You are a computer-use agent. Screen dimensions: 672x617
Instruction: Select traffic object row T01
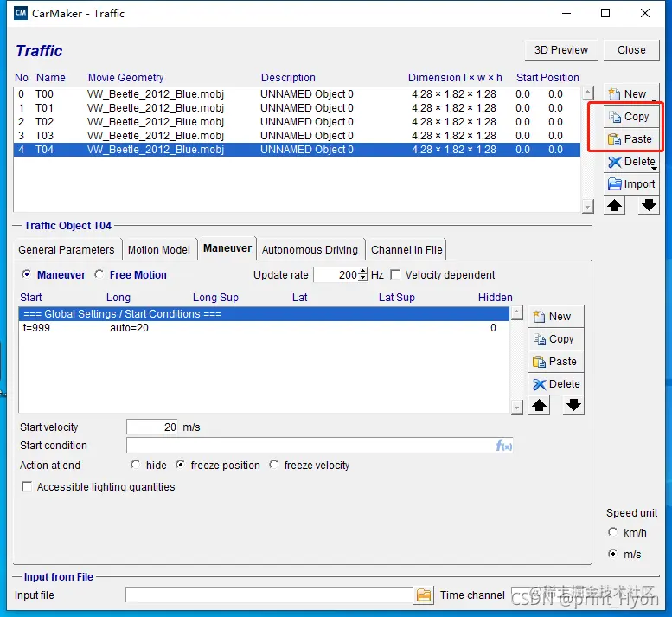(x=297, y=108)
